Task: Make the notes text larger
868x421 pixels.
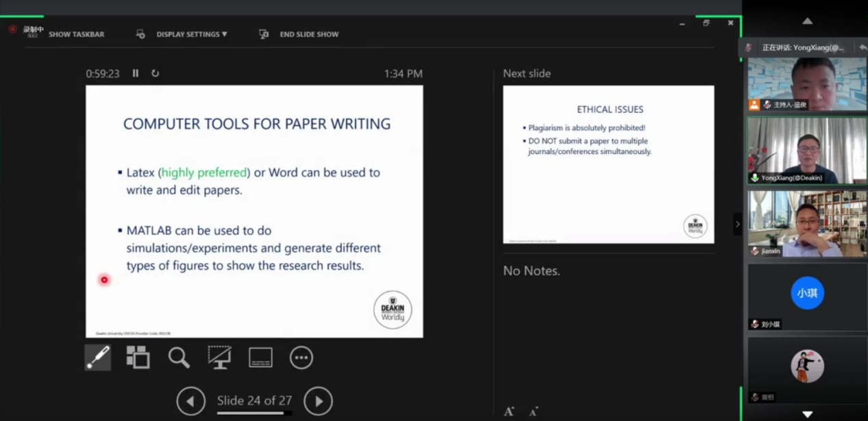Action: pyautogui.click(x=509, y=411)
